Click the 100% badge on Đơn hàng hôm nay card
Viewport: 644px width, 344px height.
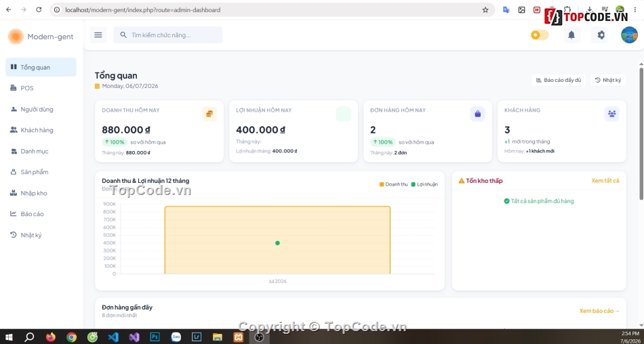383,142
